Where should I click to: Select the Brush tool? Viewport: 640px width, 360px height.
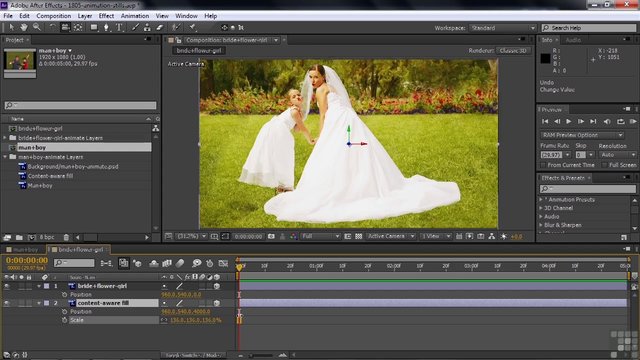[x=135, y=27]
